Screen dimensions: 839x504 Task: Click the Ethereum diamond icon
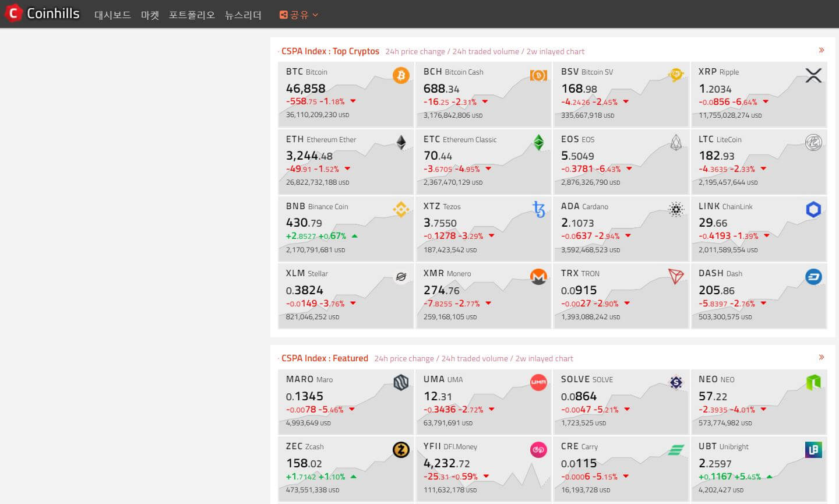click(x=401, y=142)
